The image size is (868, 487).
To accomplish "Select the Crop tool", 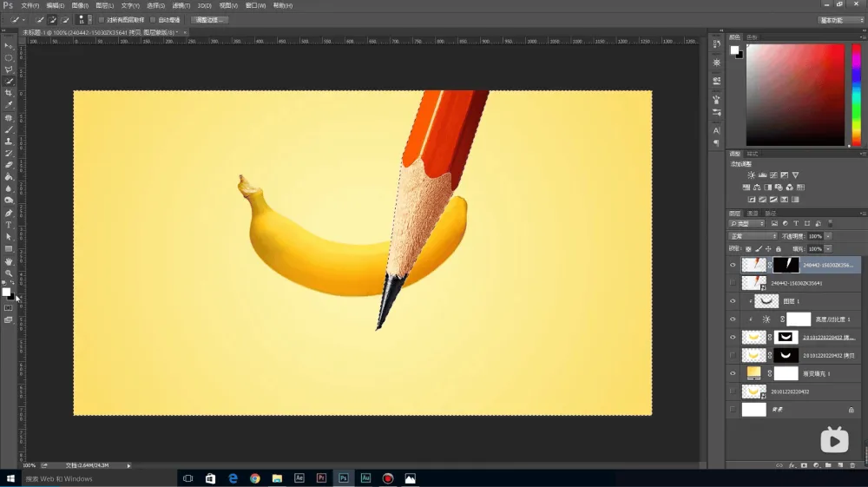I will click(9, 93).
